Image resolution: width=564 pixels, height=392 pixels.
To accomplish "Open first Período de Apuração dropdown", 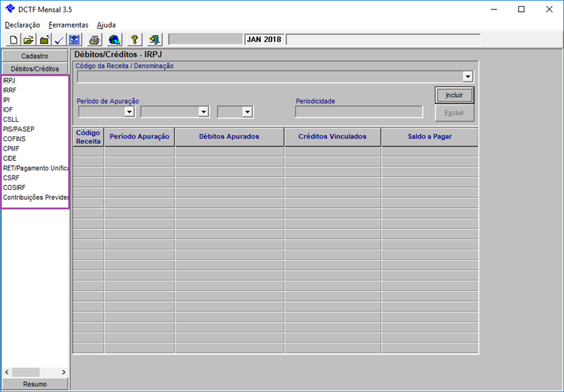I will 128,112.
